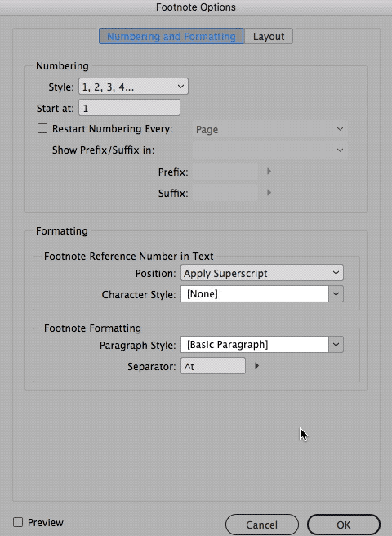Viewport: 392px width, 536px height.
Task: Open the Position dropdown showing Apply Superscript
Action: pos(262,273)
